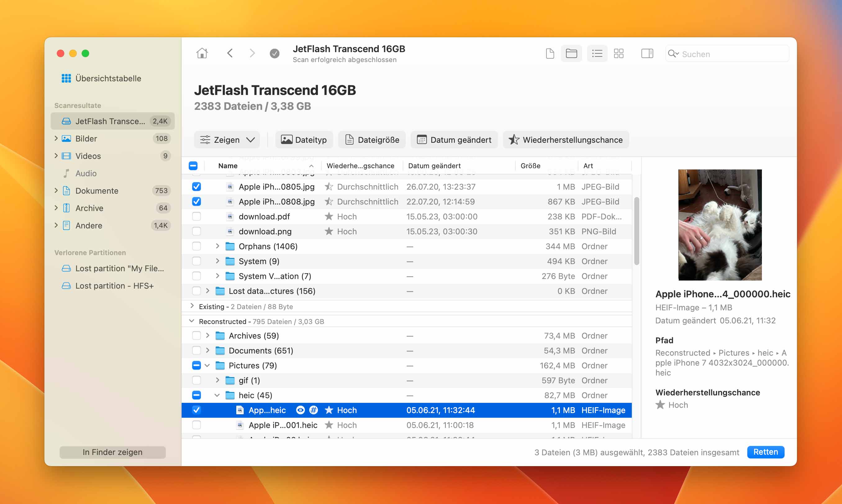Image resolution: width=842 pixels, height=504 pixels.
Task: Sort by Name column header
Action: click(x=262, y=166)
